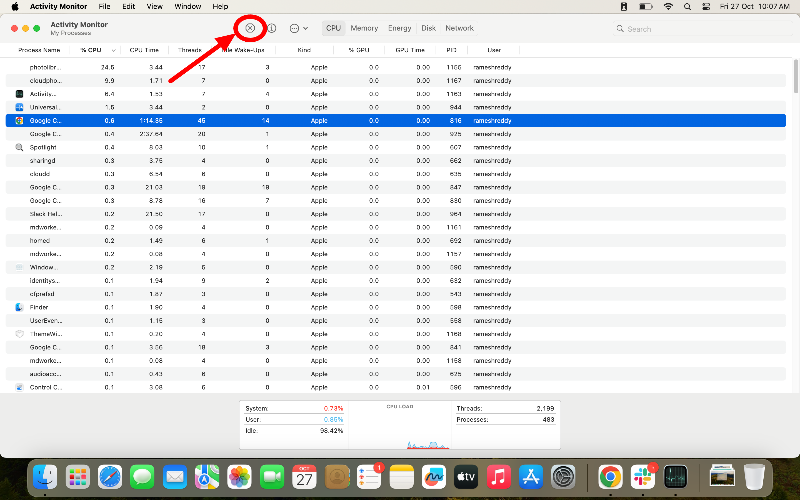Open the ellipsis more-options toolbar menu
The height and width of the screenshot is (500, 800).
[x=298, y=29]
